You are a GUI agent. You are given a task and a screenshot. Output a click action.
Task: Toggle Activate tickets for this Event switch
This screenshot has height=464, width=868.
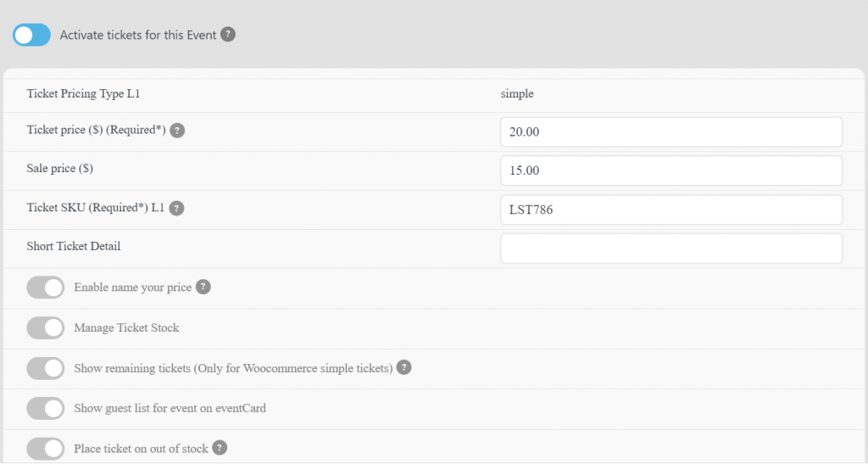[31, 35]
